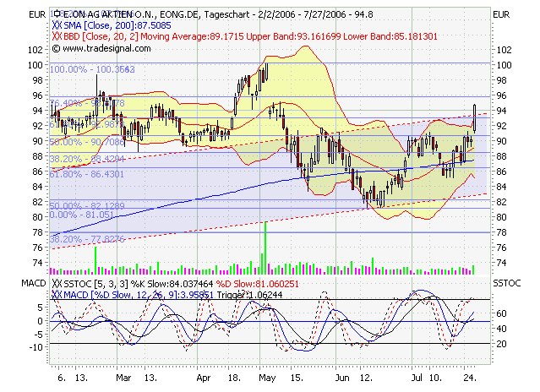
Task: Click the '60' SSTOC scale value
Action: pyautogui.click(x=501, y=313)
